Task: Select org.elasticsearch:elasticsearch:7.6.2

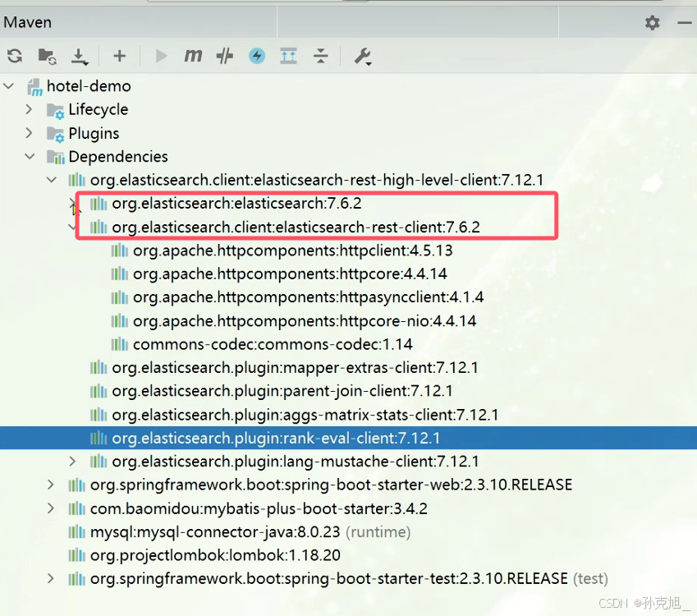Action: point(236,203)
